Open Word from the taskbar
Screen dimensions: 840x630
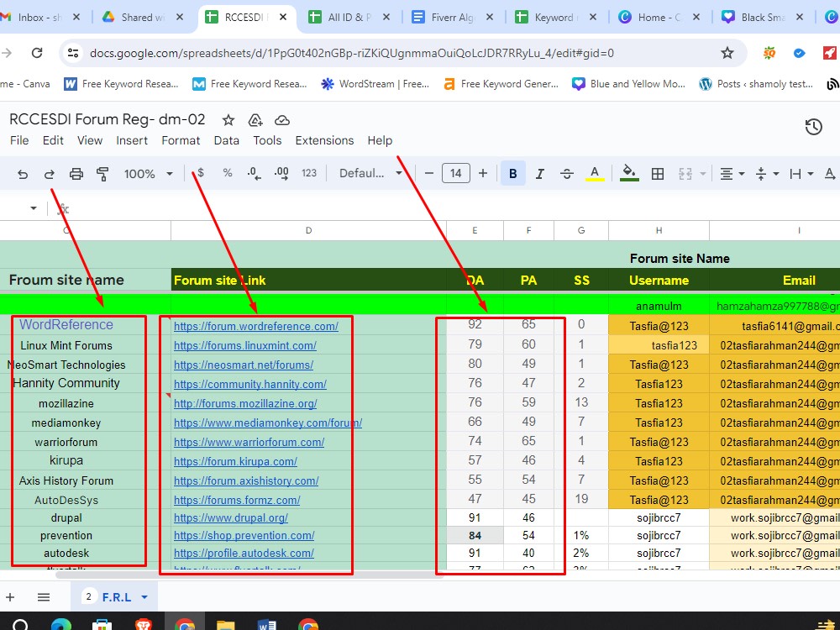267,625
